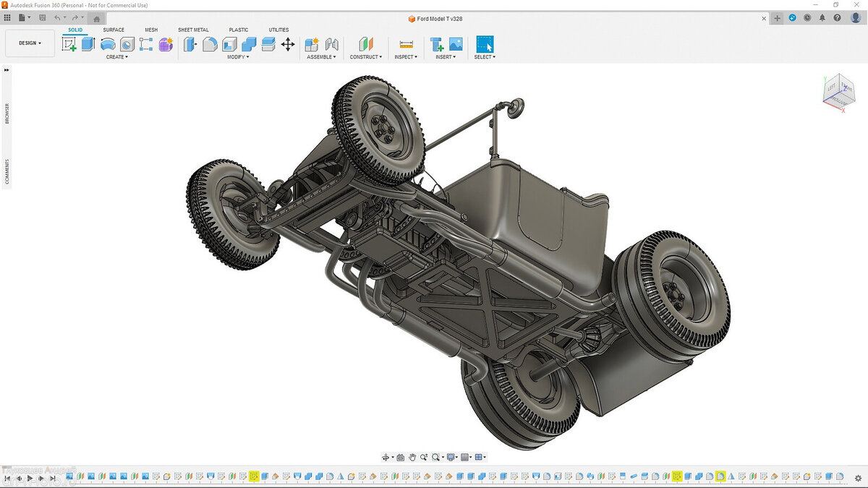Select the Offset Face tool

[268, 44]
